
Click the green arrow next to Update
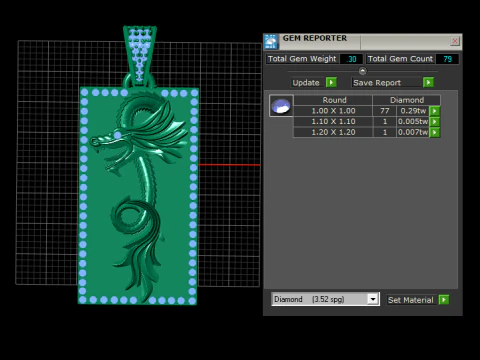pyautogui.click(x=331, y=82)
